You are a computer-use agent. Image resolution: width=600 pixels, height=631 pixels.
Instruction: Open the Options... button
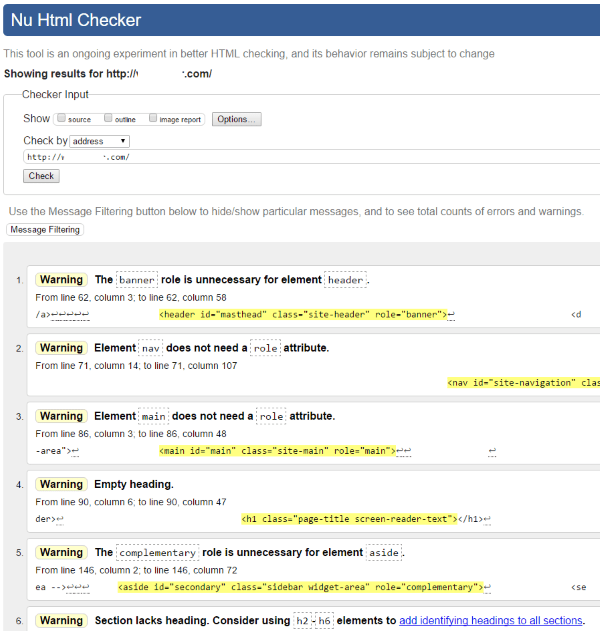point(237,119)
